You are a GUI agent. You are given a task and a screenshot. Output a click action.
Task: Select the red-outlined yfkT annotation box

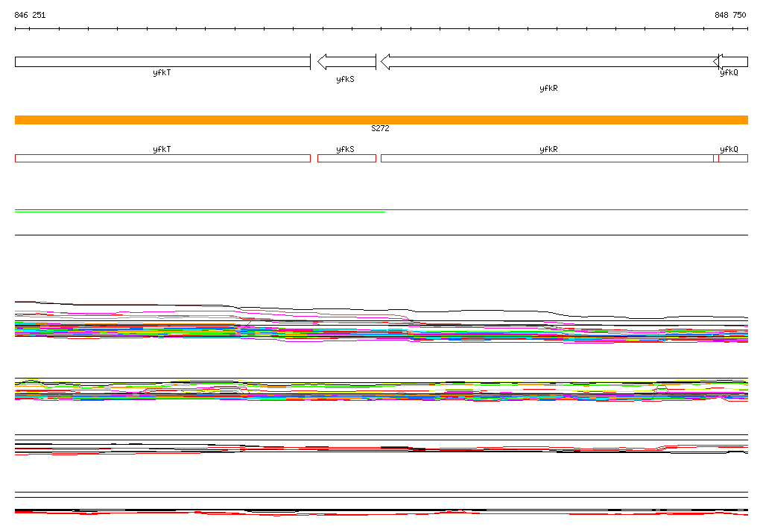pyautogui.click(x=162, y=158)
